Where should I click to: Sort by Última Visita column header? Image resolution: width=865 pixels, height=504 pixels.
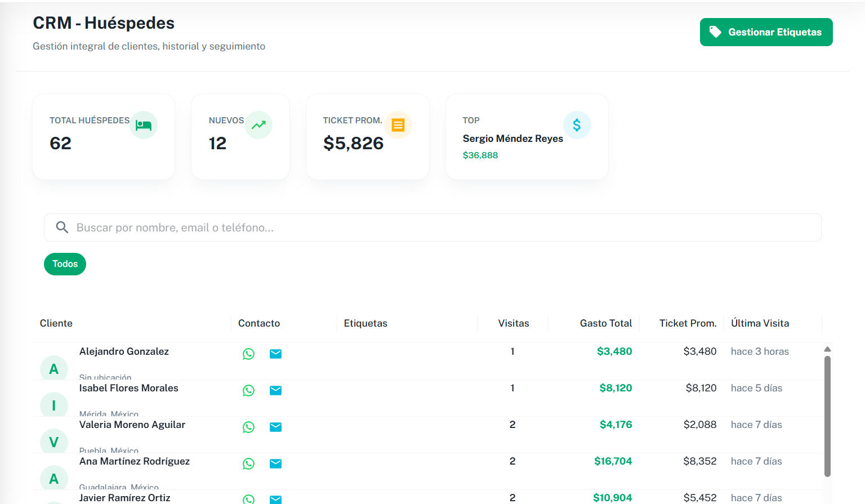[x=760, y=323]
